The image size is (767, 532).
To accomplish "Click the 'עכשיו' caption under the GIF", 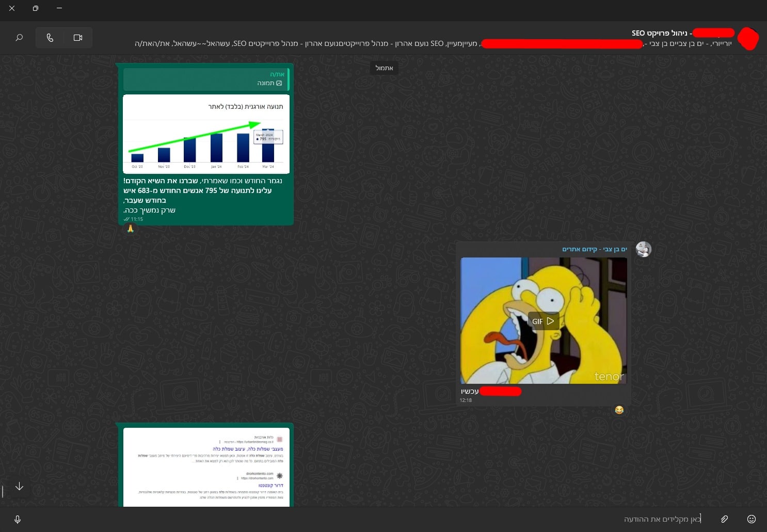I will [470, 391].
